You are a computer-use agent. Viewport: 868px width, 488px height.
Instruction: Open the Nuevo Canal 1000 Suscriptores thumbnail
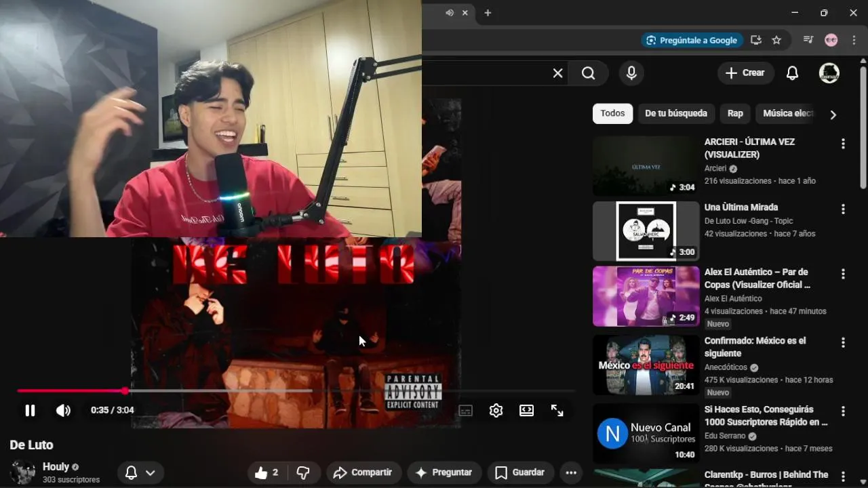(x=646, y=434)
